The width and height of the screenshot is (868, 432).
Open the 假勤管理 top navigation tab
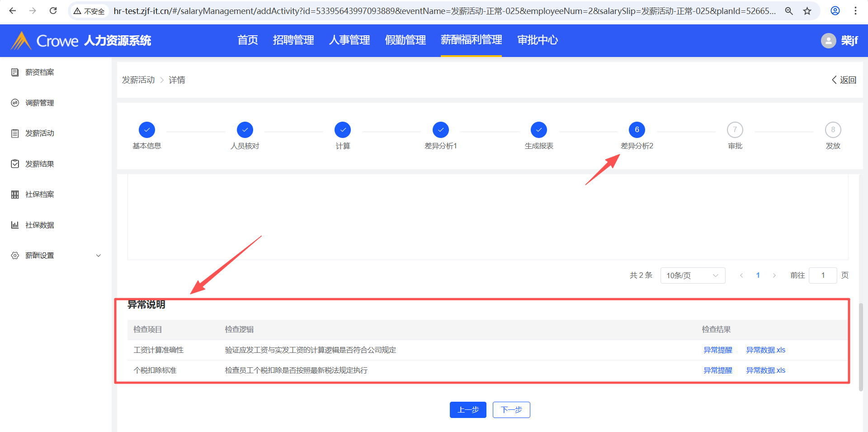tap(406, 40)
